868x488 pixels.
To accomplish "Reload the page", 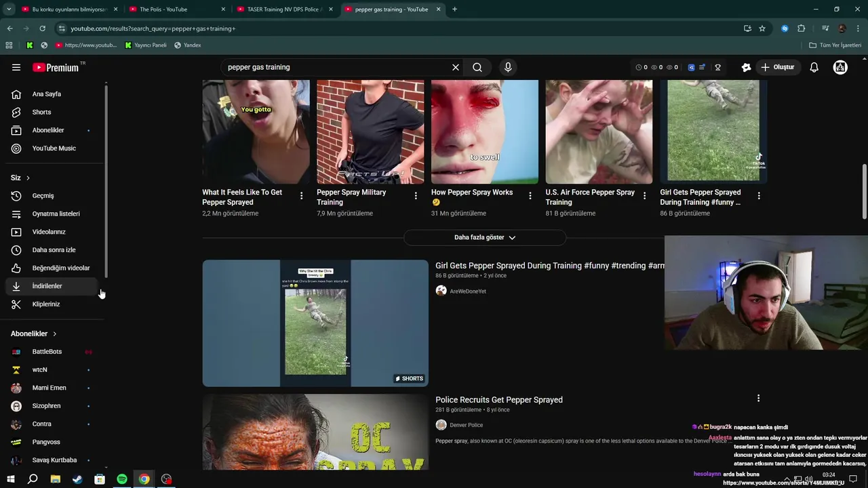I will point(42,28).
